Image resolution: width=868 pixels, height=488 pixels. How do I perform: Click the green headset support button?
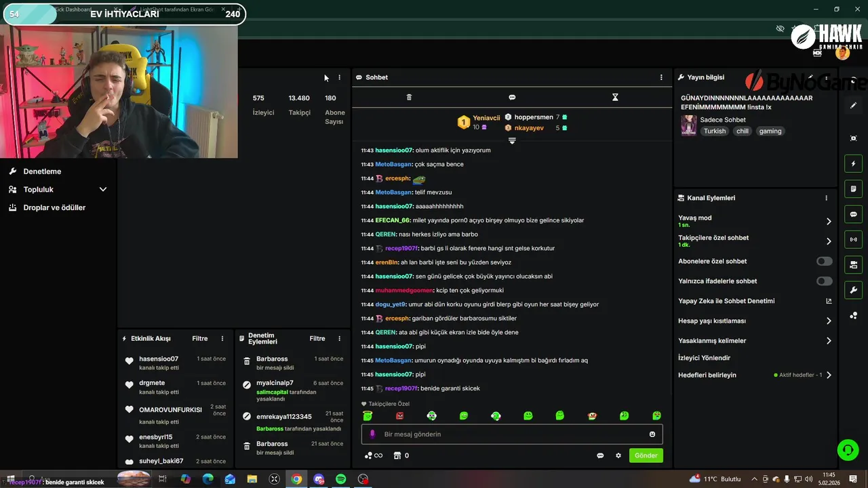(x=847, y=449)
